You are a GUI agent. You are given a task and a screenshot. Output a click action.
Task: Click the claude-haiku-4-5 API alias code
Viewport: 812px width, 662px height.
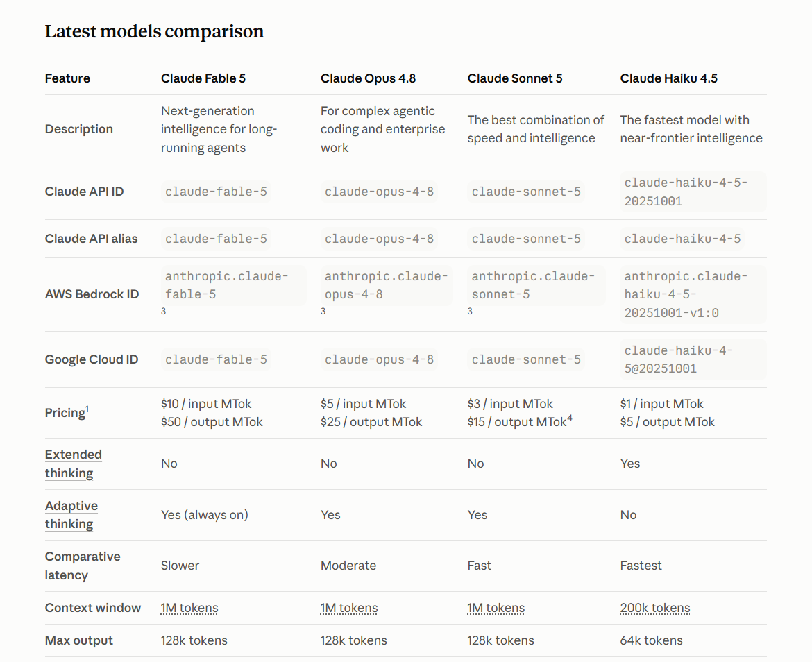682,239
